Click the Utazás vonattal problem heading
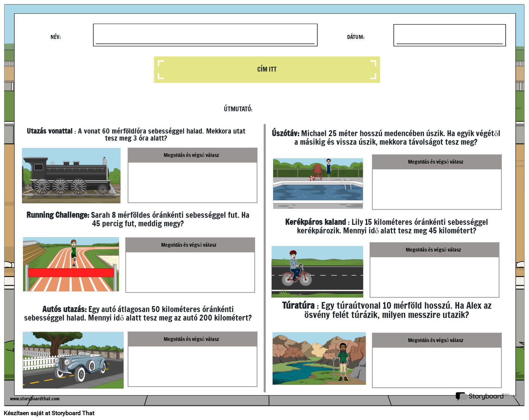Viewport: 529px width, 420px height. click(50, 131)
